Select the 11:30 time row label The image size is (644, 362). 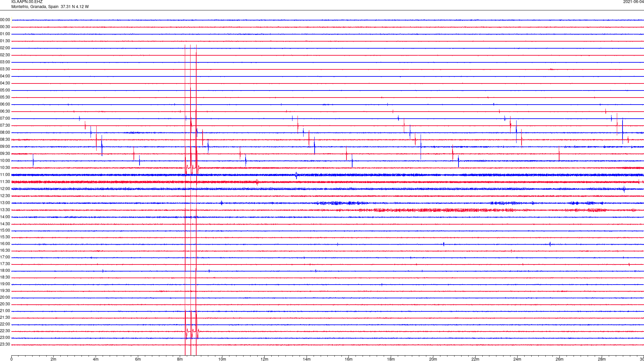(5, 182)
